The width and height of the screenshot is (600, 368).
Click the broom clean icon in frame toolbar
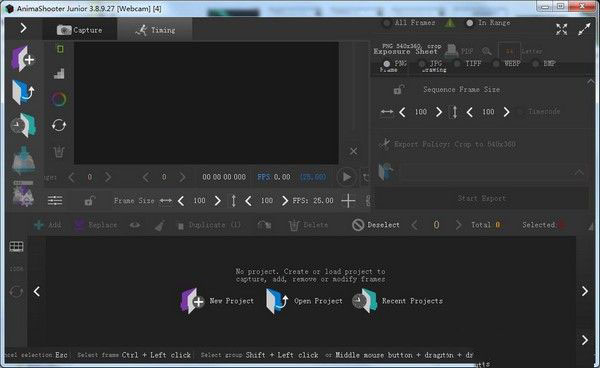point(160,225)
